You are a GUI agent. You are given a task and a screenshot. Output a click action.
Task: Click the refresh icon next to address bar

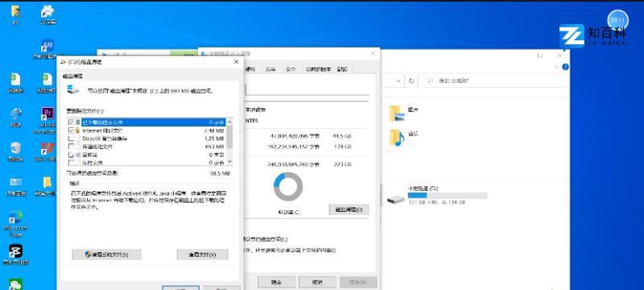[x=411, y=81]
